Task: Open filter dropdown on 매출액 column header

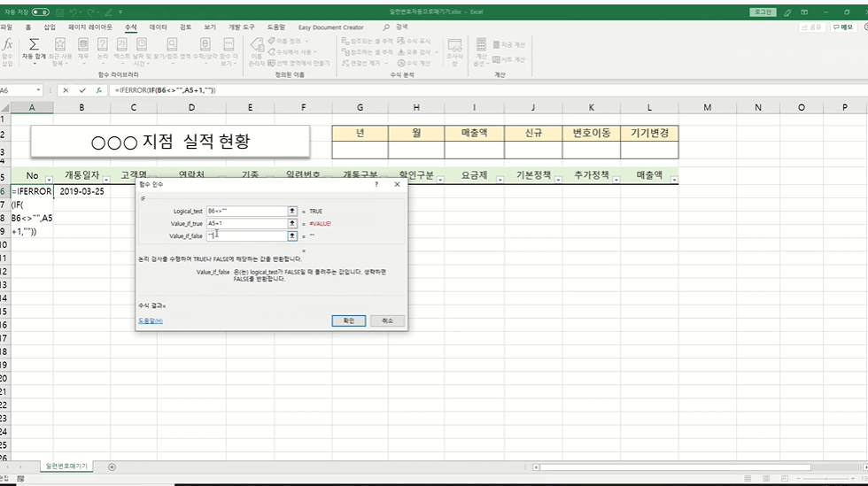Action: (674, 180)
